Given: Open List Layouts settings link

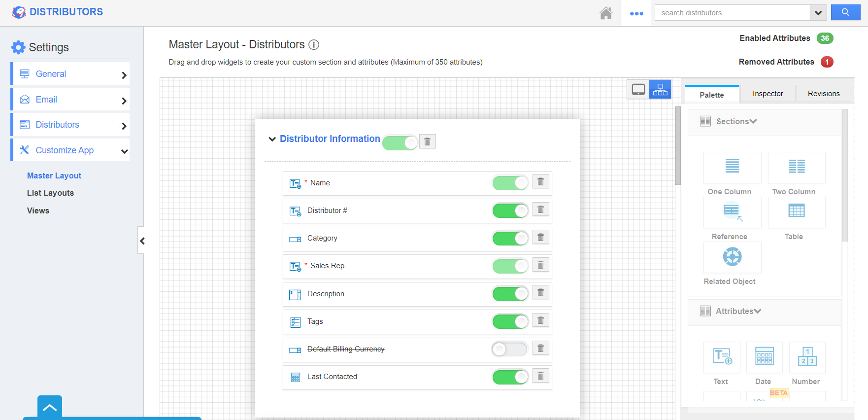Looking at the screenshot, I should [x=50, y=193].
